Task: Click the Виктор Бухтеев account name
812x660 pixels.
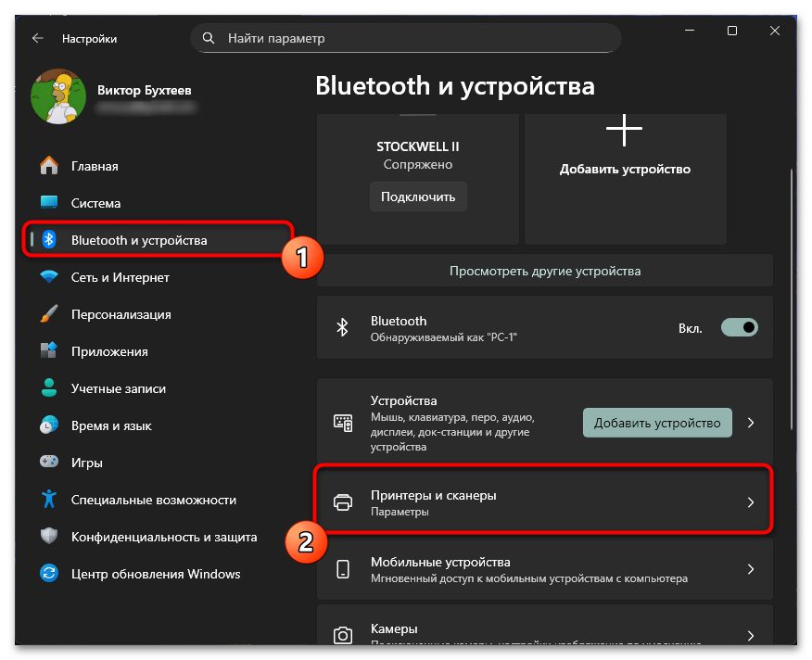Action: coord(145,90)
